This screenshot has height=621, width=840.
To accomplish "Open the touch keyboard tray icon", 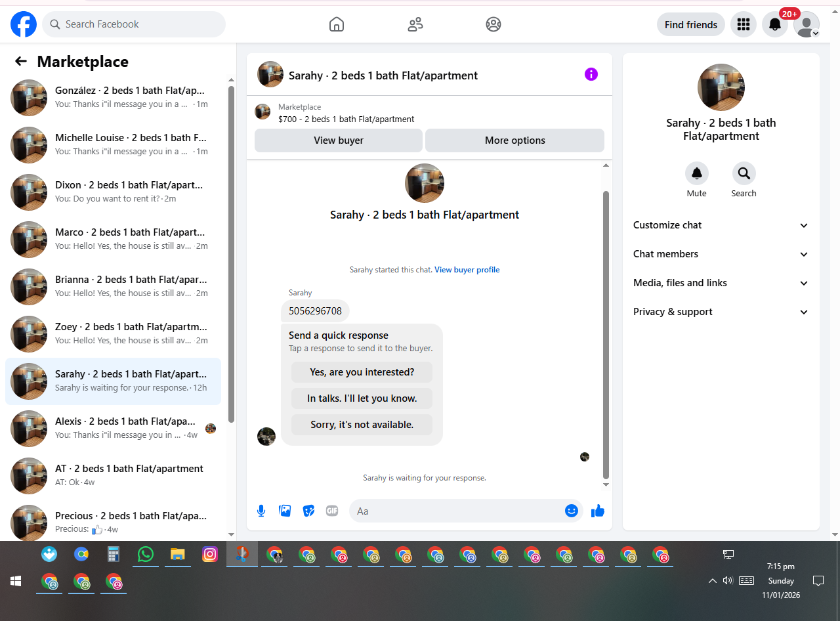I will (x=746, y=581).
